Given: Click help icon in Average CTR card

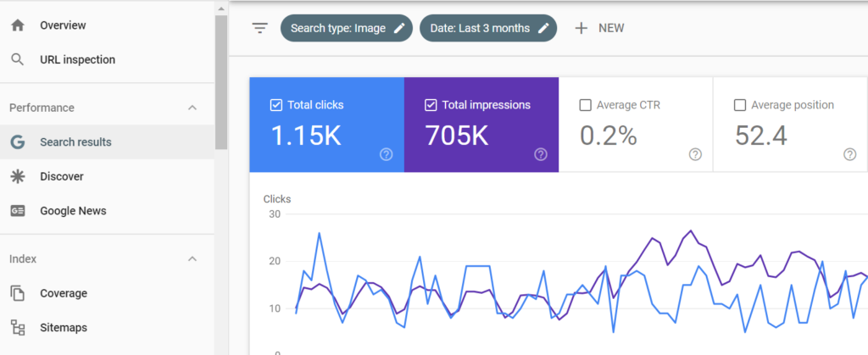Looking at the screenshot, I should tap(695, 154).
